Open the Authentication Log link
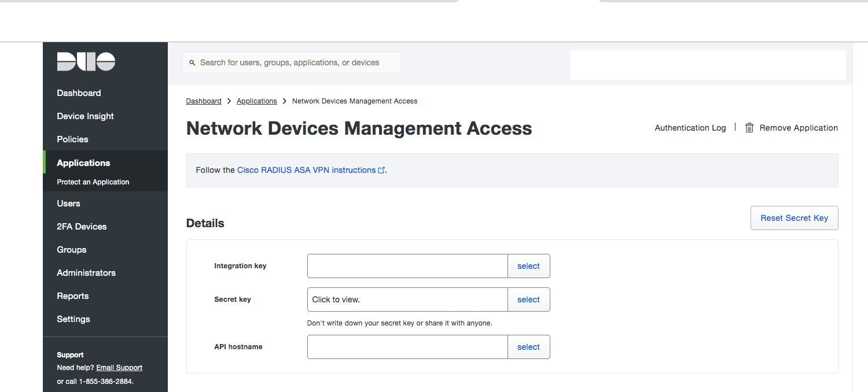 (690, 128)
